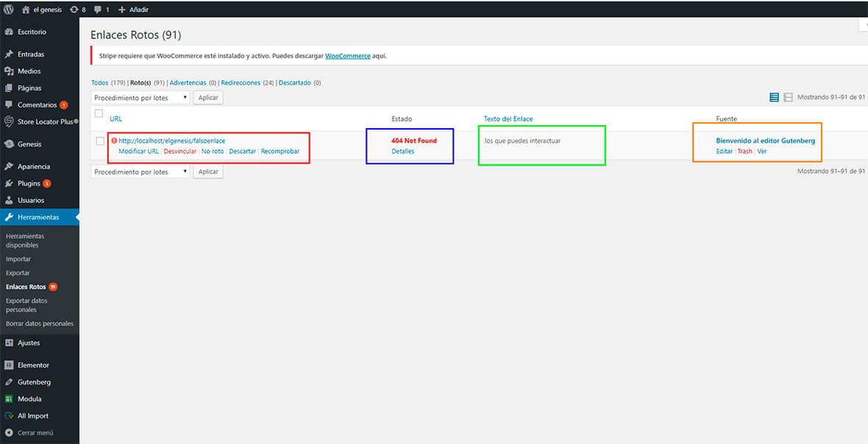Open the Medios media icon
The width and height of the screenshot is (868, 444).
coord(9,71)
